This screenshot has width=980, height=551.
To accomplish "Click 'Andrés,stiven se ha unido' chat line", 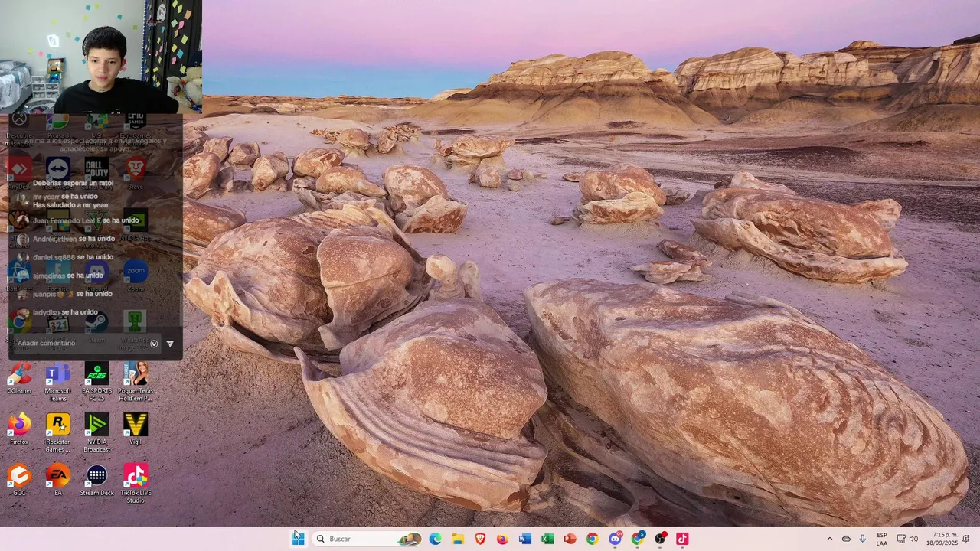I will click(x=73, y=239).
